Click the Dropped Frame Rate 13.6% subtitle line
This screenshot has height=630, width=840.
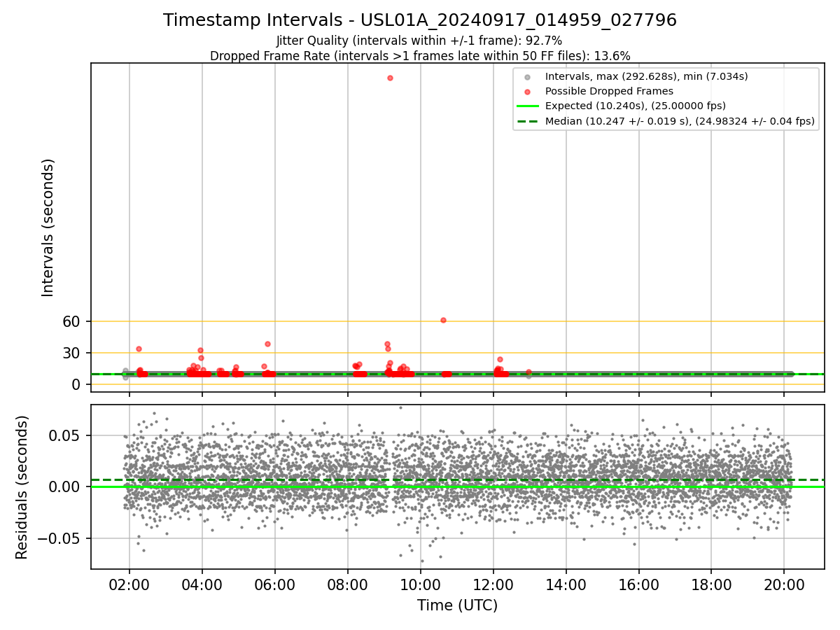coord(420,56)
